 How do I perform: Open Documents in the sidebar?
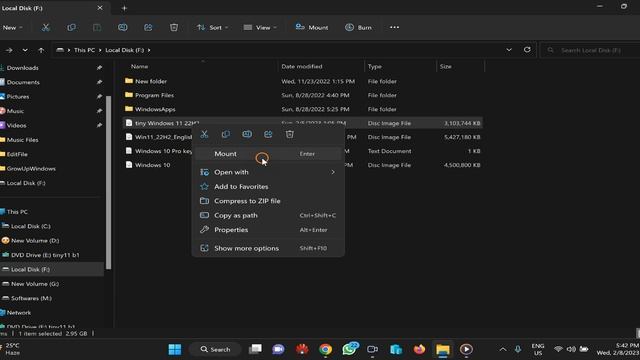point(23,82)
